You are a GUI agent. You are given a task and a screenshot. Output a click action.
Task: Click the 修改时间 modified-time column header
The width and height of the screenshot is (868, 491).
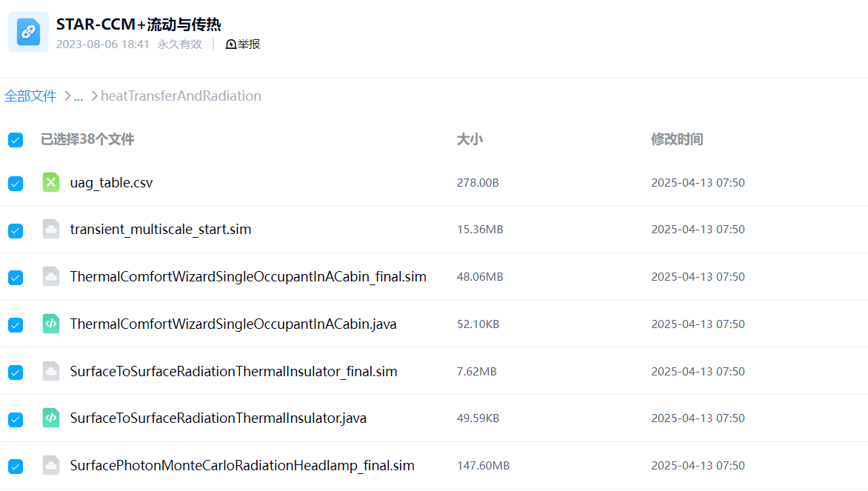click(677, 139)
